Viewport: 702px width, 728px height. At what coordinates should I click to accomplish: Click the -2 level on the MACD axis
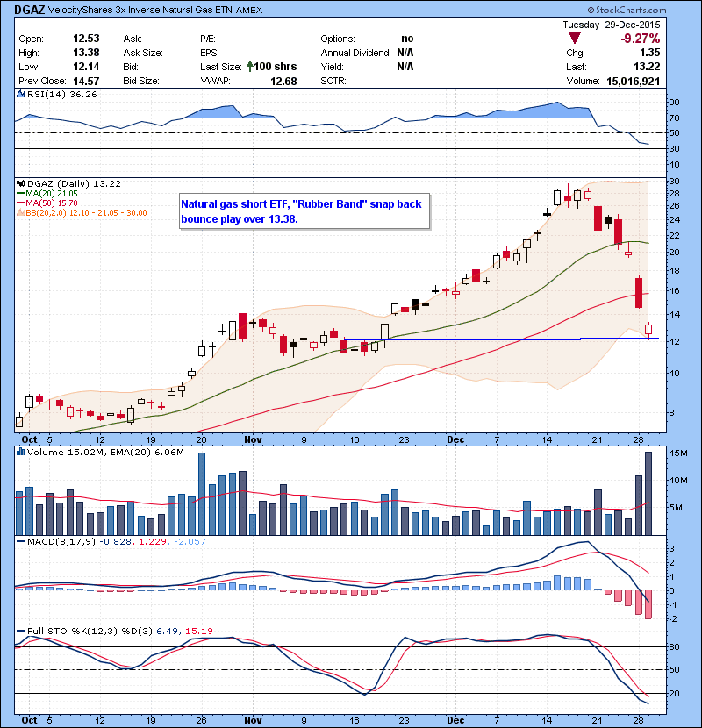[673, 619]
